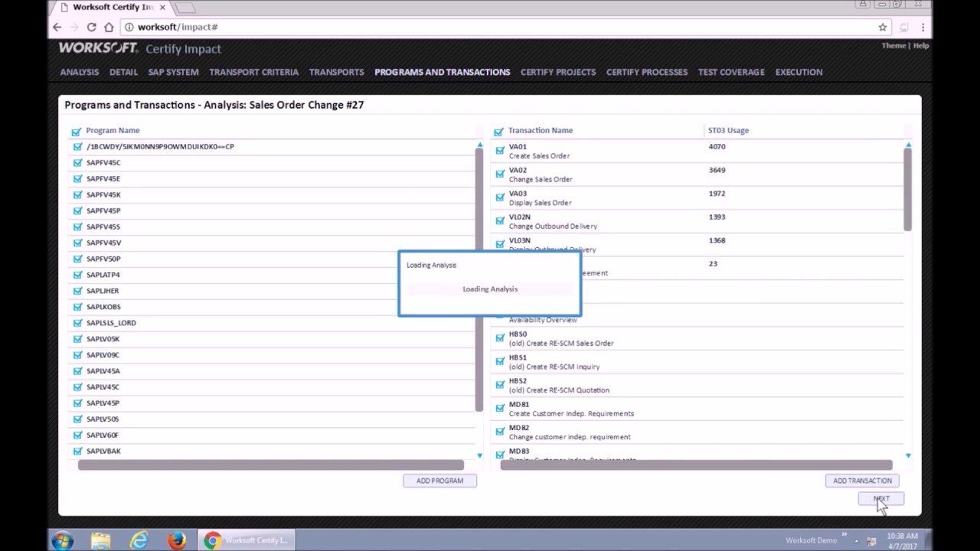Bookmark page with the star icon
This screenshot has width=980, height=551.
tap(883, 27)
